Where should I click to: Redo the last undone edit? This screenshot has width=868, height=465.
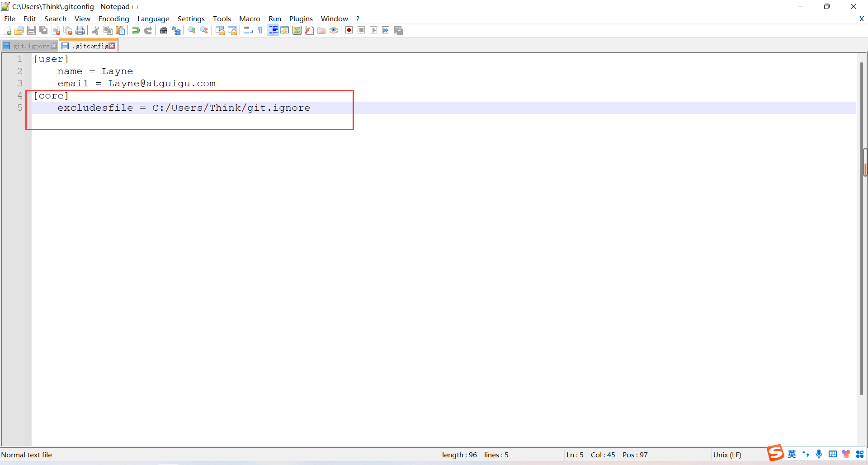[x=148, y=30]
